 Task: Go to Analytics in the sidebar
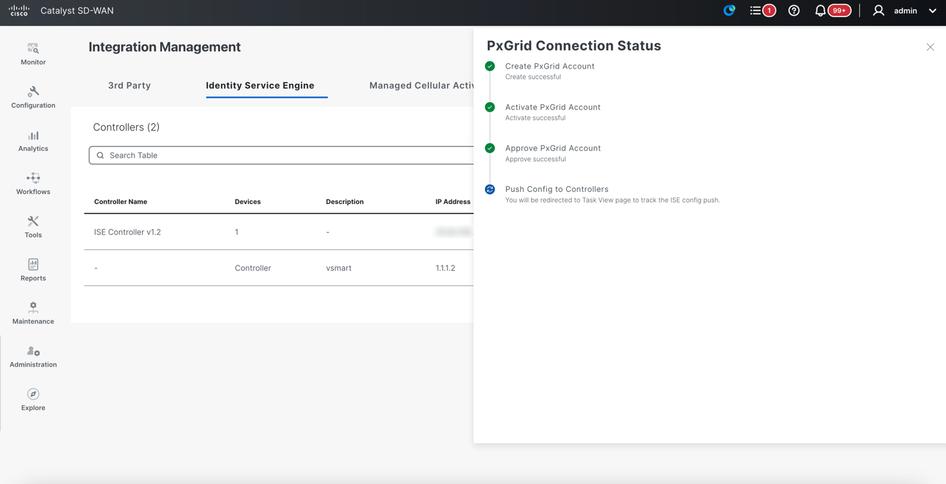coord(33,141)
